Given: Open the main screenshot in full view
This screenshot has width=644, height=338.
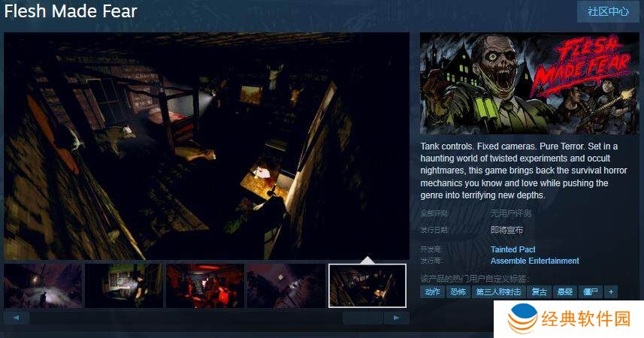Looking at the screenshot, I should [207, 146].
